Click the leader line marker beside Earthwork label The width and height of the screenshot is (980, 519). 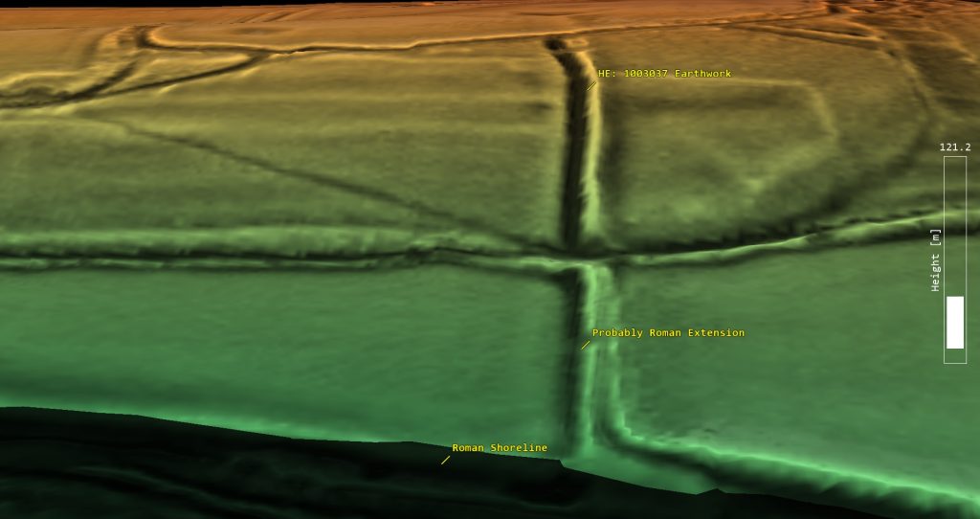[x=591, y=85]
